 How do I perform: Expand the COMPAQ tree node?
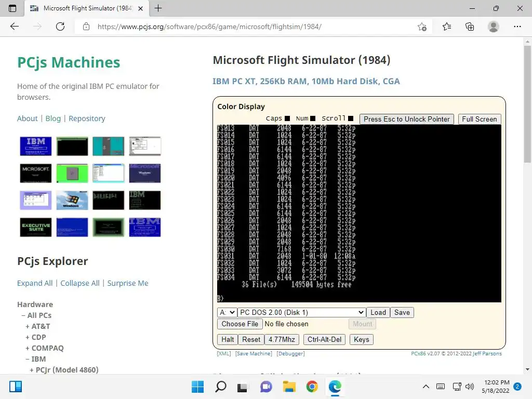click(x=45, y=348)
